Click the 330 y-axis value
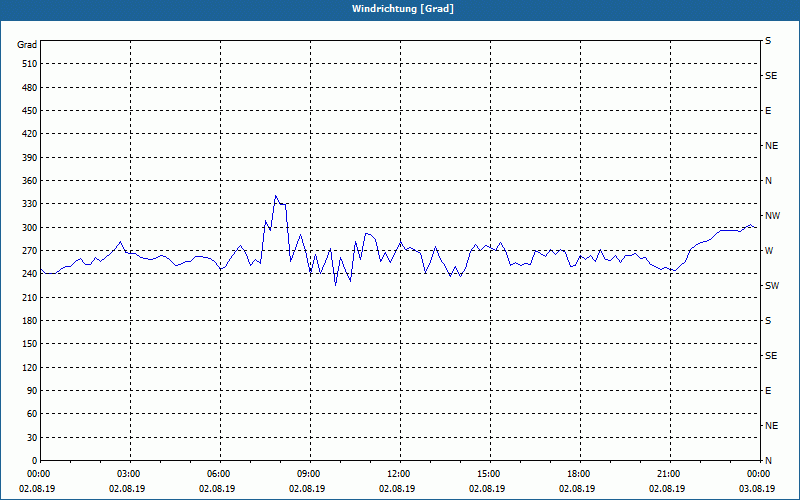The image size is (800, 500). 29,204
